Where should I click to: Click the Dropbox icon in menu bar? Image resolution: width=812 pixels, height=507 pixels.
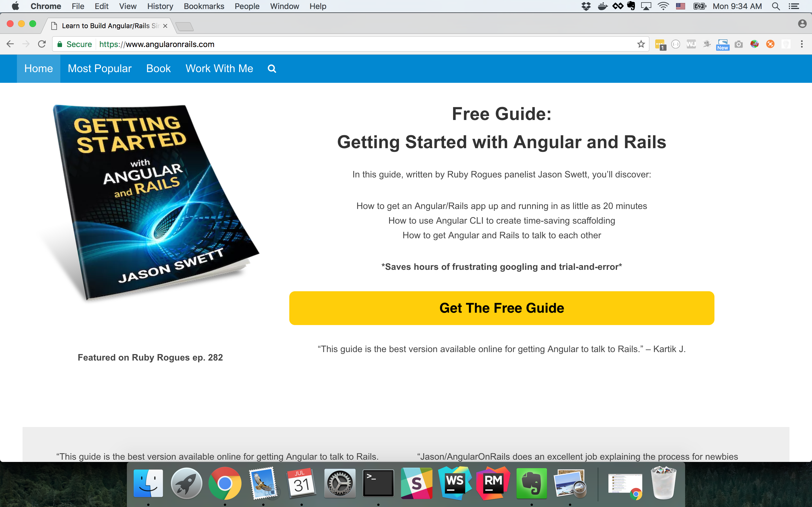[x=584, y=6]
